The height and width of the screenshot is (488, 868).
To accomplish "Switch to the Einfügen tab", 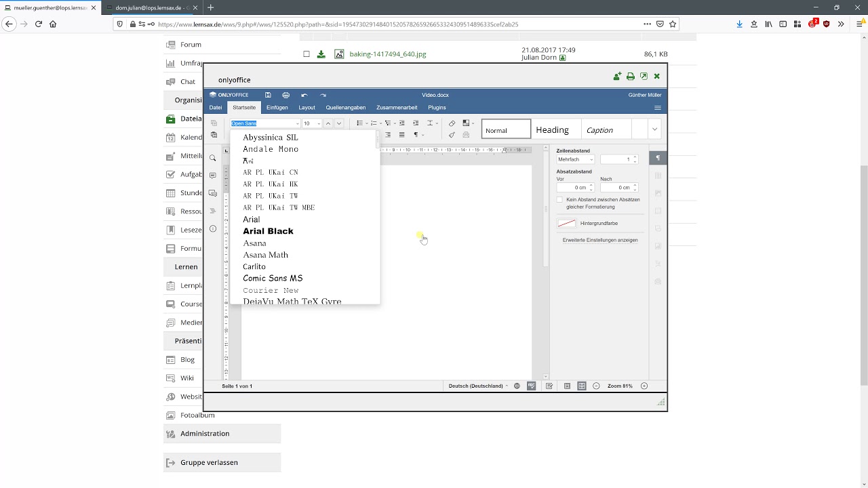I will [x=277, y=107].
